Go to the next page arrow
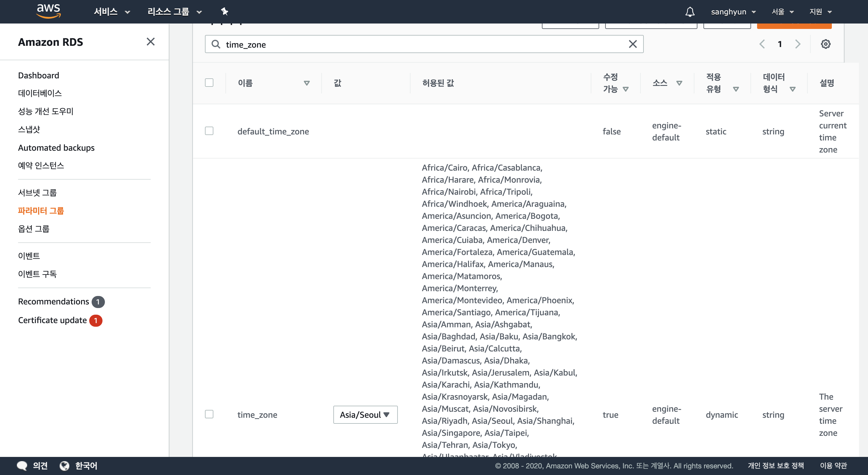Screen dimensions: 868x475 pos(797,44)
